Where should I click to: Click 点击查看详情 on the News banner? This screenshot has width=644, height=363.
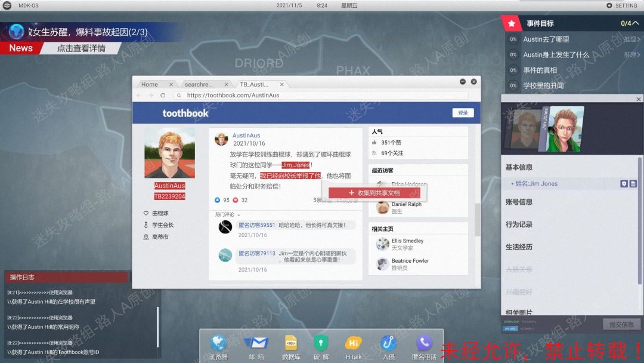pos(81,48)
